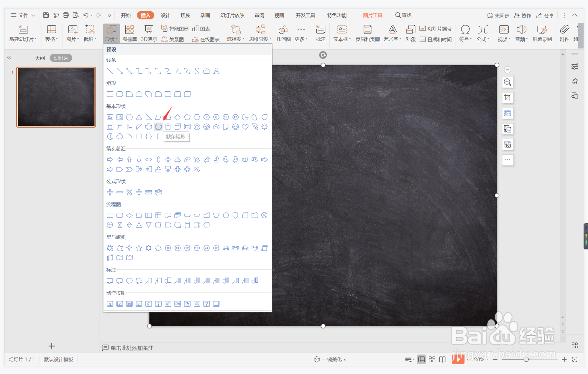Pick the oval shape in 基本形状
The image size is (588, 374).
(129, 117)
